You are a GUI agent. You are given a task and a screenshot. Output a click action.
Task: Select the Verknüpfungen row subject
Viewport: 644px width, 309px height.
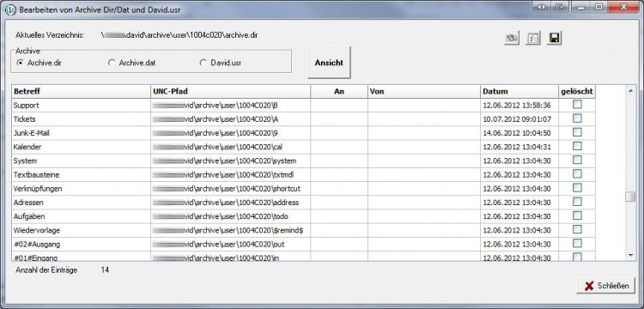(38, 189)
